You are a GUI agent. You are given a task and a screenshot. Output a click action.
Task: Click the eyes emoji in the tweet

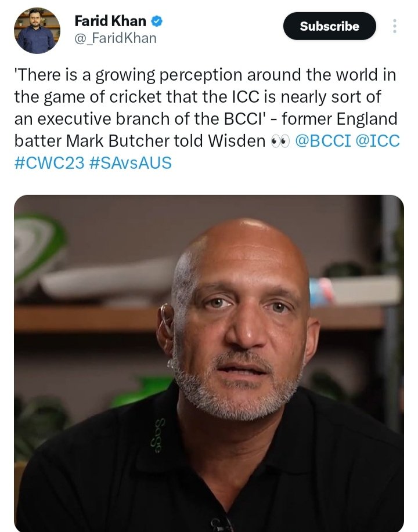tap(280, 141)
